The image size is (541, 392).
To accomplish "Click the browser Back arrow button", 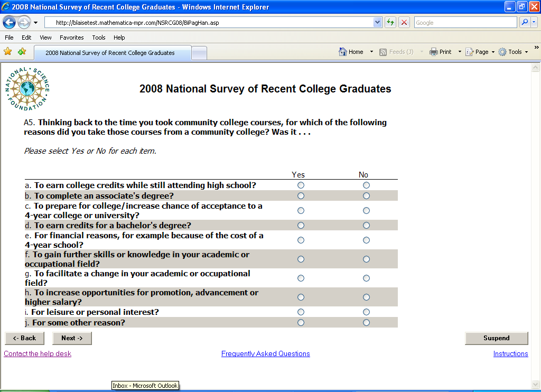I will point(10,23).
